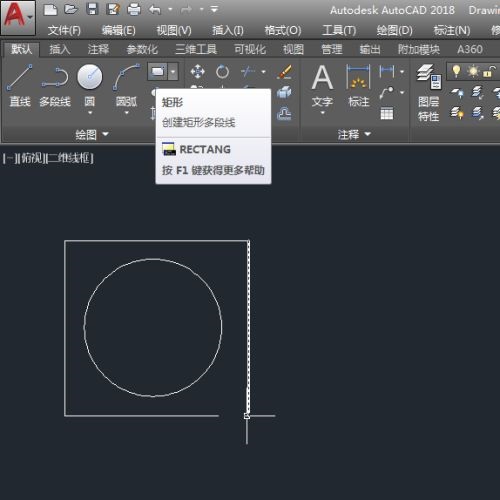Select the 直线 line tool
The width and height of the screenshot is (500, 500).
20,85
